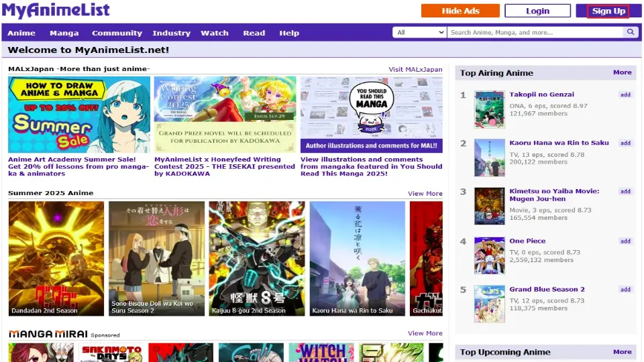Click the Hide Ads button
644x362 pixels.
click(460, 11)
